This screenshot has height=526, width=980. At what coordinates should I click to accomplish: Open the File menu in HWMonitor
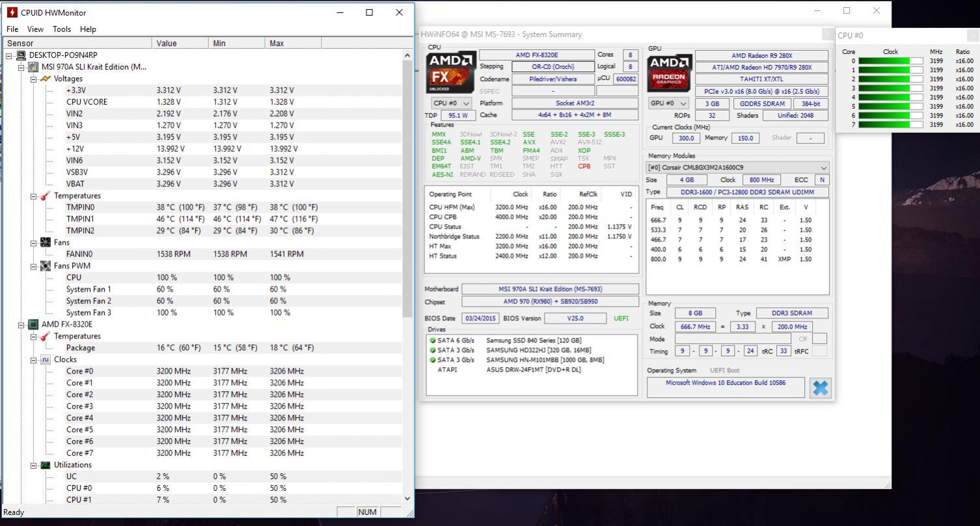click(12, 29)
